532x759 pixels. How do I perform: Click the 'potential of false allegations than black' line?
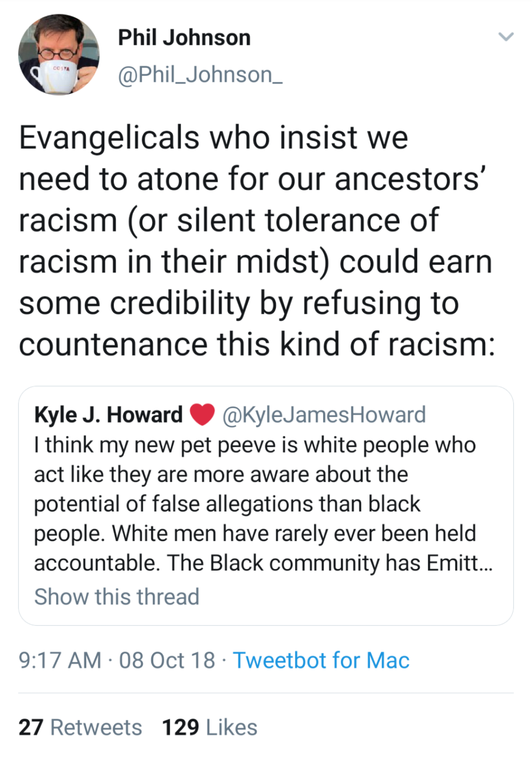pos(227,504)
